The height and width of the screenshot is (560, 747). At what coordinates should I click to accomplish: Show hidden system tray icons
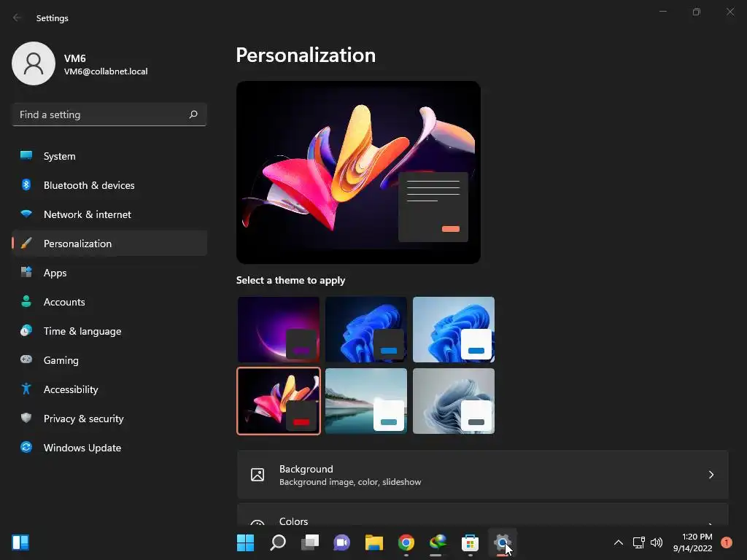pyautogui.click(x=619, y=542)
